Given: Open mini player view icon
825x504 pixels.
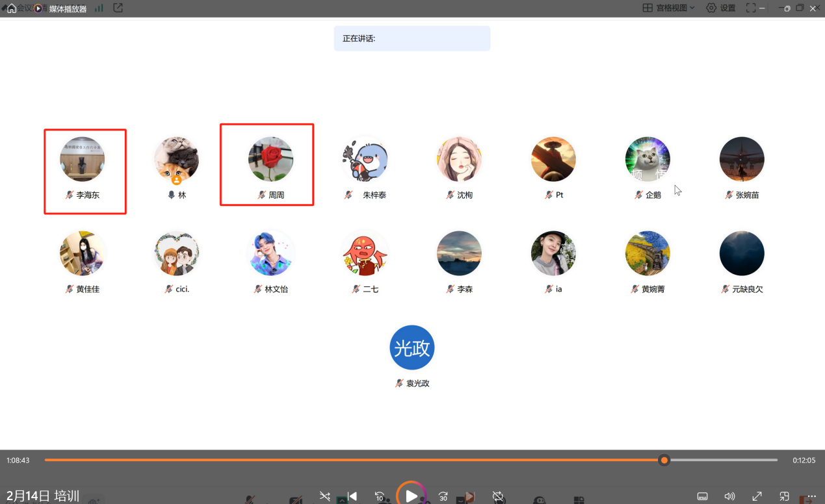Looking at the screenshot, I should (784, 496).
